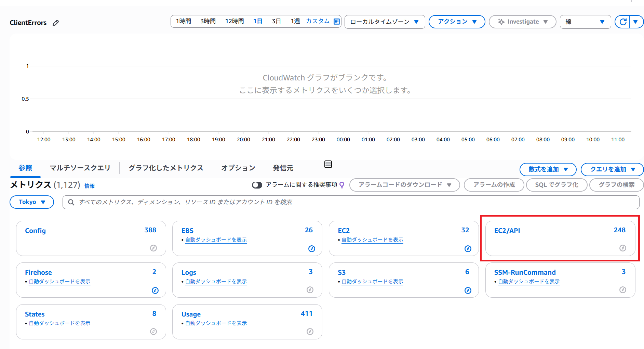Switch to the グラフ化したメトリクス tab

tap(166, 168)
